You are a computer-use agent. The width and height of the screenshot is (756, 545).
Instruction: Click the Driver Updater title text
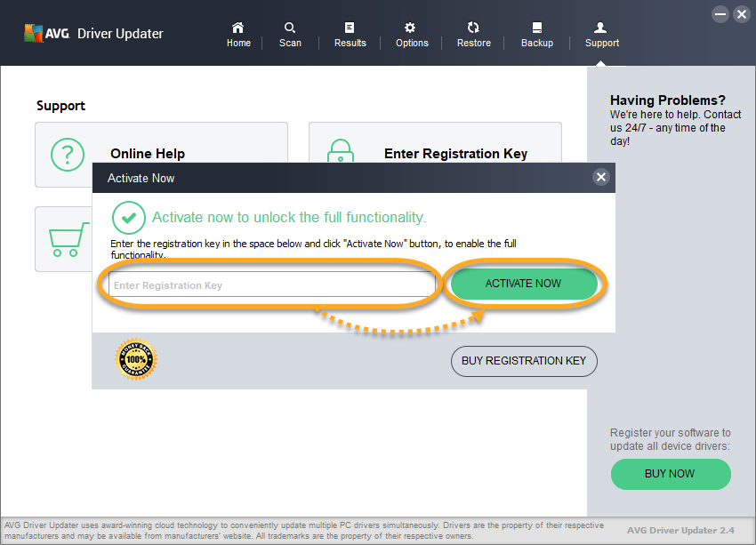[120, 33]
